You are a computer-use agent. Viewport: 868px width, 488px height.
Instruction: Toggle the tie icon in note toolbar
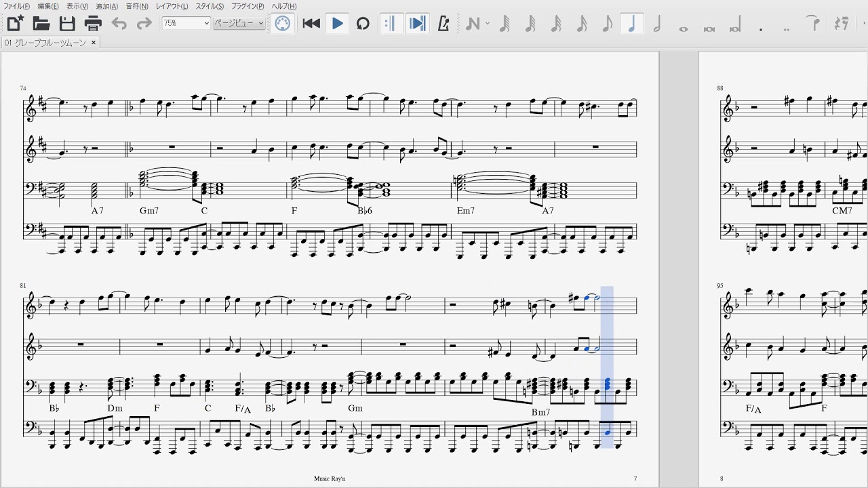(x=814, y=24)
